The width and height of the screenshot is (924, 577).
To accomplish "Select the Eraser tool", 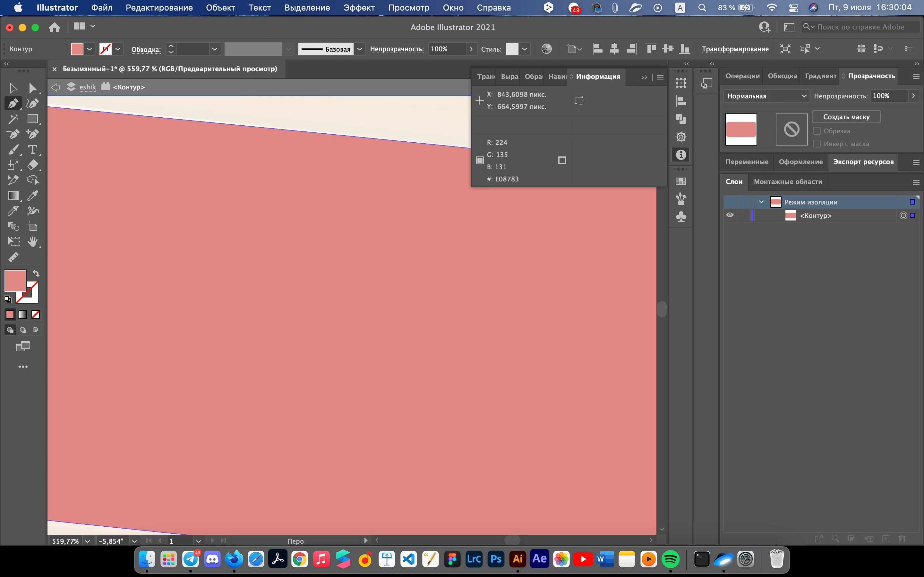I will pos(33,165).
